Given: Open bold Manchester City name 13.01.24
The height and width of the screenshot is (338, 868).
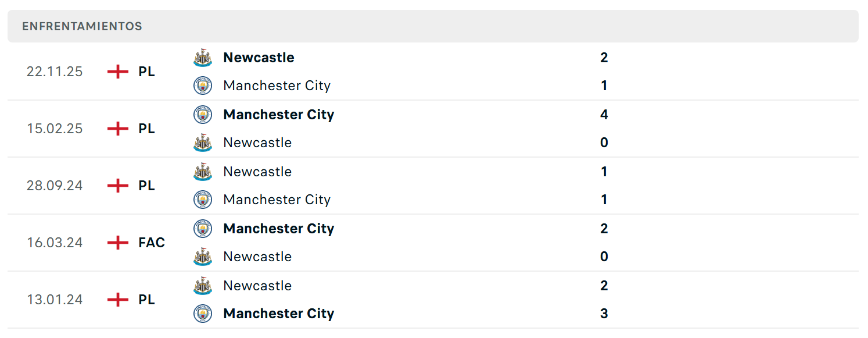Looking at the screenshot, I should pyautogui.click(x=279, y=314).
